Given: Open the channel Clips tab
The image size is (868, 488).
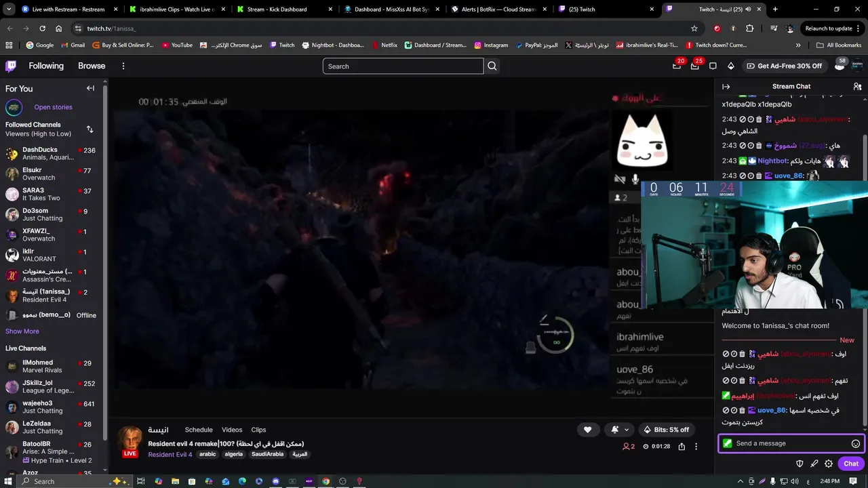Looking at the screenshot, I should click(258, 430).
